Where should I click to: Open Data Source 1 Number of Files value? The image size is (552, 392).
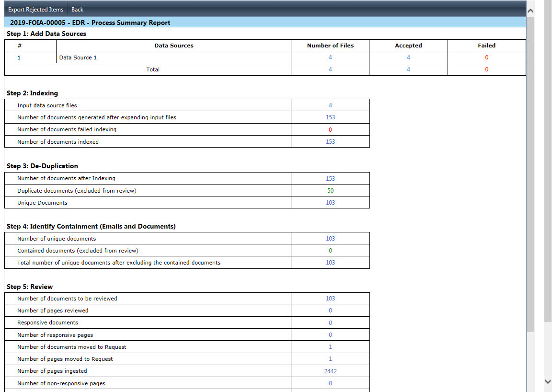coord(330,58)
